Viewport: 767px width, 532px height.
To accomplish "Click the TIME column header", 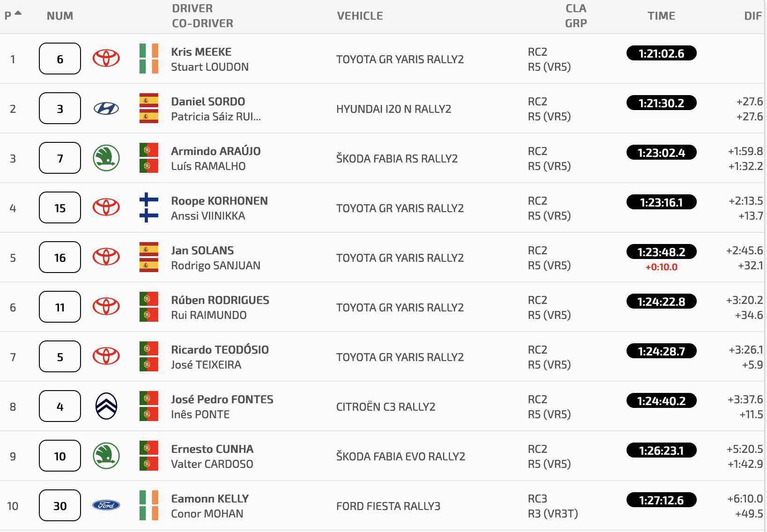I will pos(661,16).
